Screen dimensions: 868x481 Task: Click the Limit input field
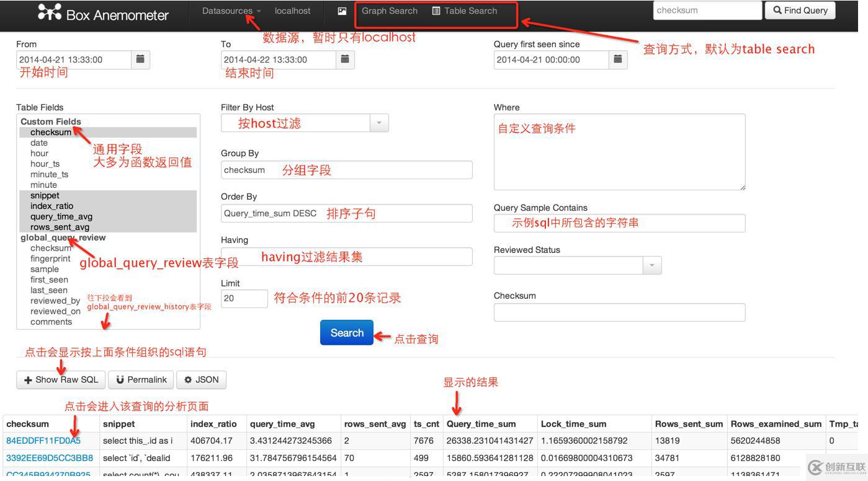pos(244,299)
